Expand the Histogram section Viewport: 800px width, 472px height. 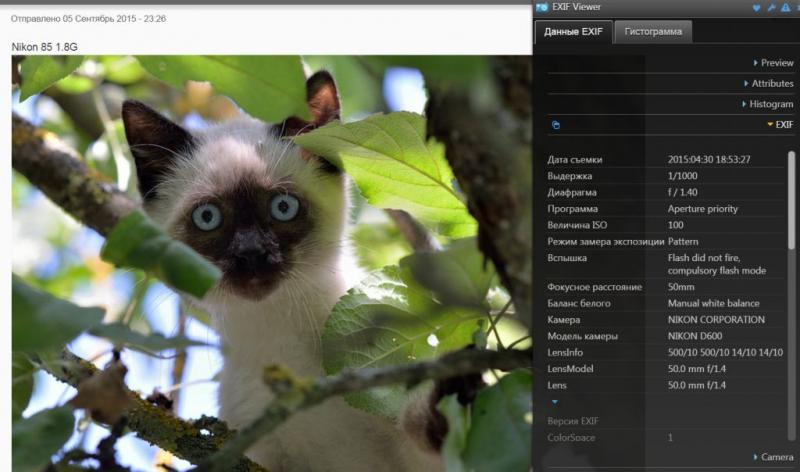[768, 104]
